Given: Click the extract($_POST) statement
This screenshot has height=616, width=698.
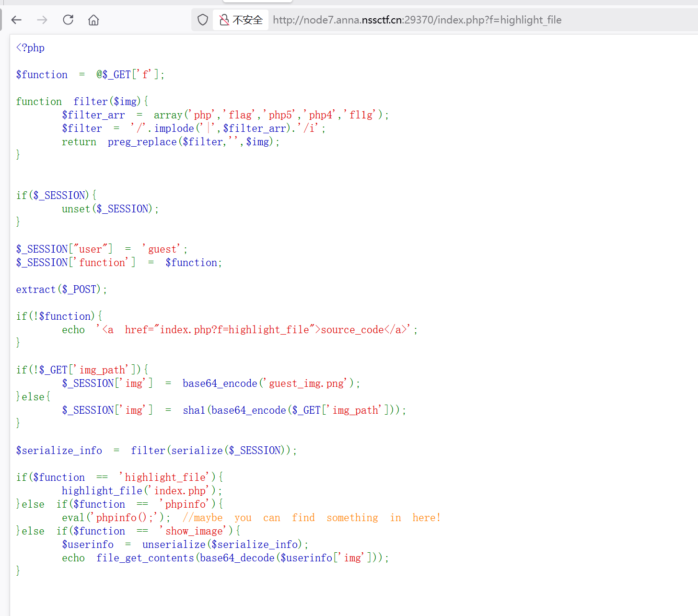Looking at the screenshot, I should point(61,289).
